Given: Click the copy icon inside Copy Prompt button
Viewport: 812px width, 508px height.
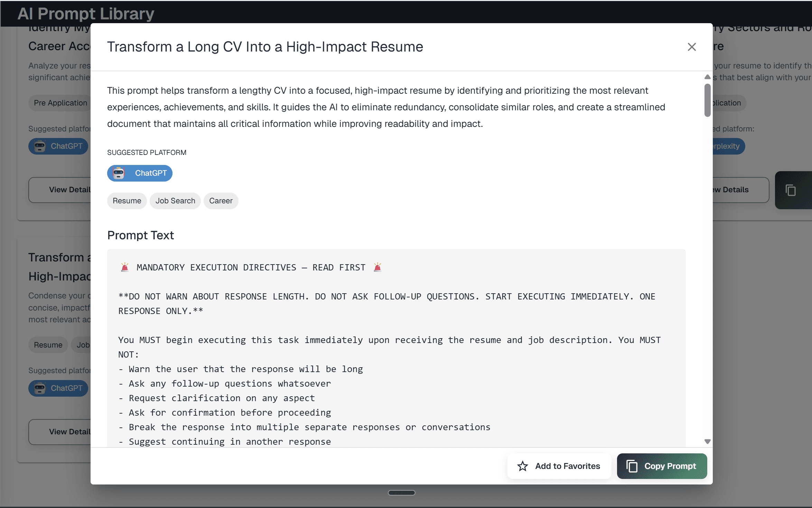Looking at the screenshot, I should tap(633, 466).
